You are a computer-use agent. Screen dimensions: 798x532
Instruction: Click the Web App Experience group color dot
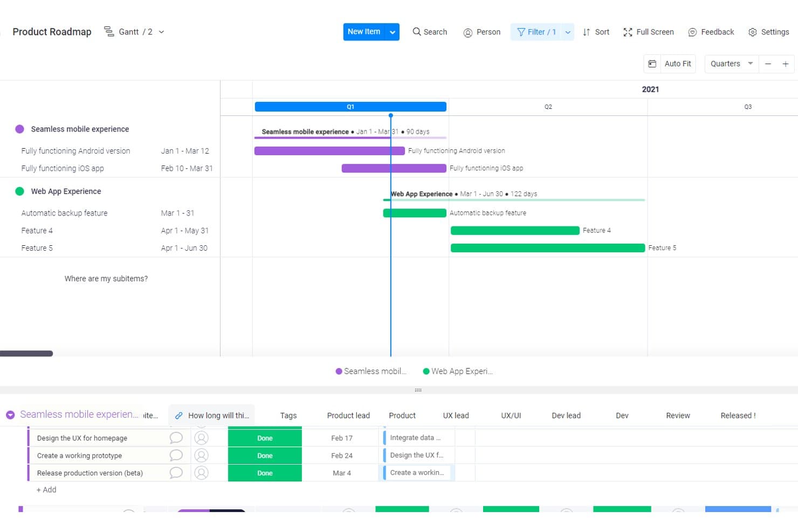point(20,191)
